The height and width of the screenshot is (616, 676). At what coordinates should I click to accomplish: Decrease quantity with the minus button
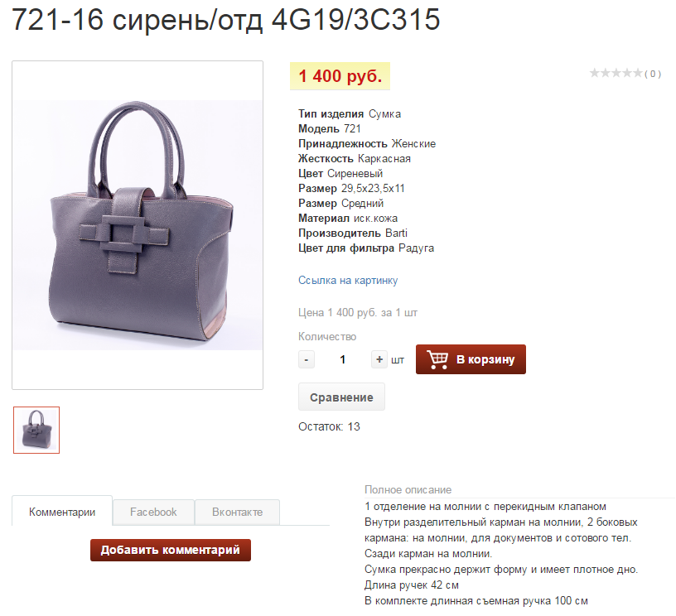306,359
